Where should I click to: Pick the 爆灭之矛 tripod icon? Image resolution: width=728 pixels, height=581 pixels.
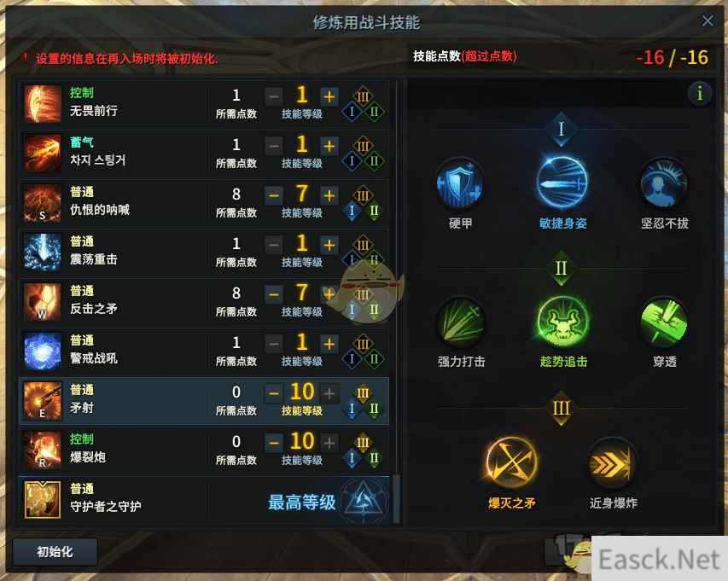click(511, 463)
